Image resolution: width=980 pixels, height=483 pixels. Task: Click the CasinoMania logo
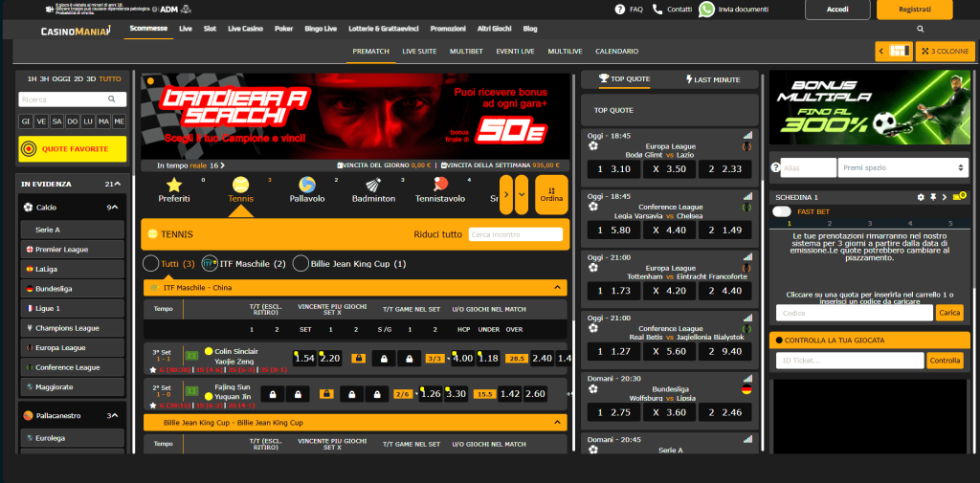click(76, 30)
